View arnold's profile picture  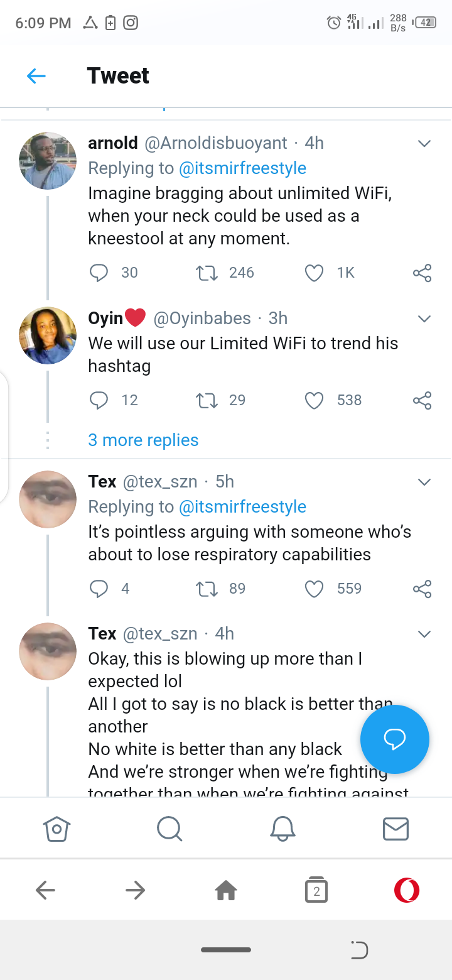tap(48, 161)
